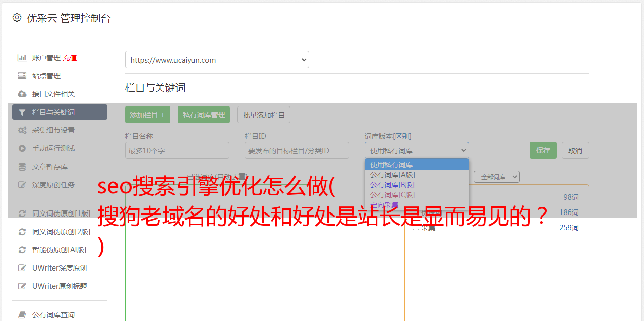Click the 259词 count
The height and width of the screenshot is (321, 644).
[x=569, y=228]
